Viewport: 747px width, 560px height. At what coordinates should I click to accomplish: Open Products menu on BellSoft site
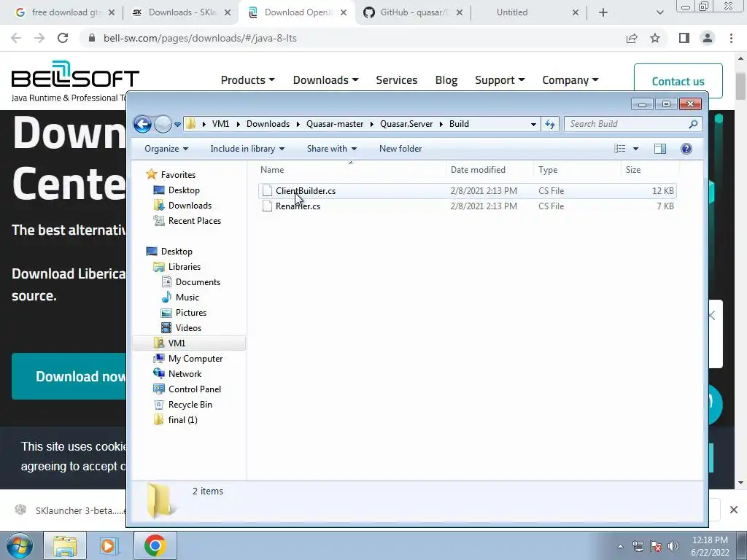click(247, 80)
